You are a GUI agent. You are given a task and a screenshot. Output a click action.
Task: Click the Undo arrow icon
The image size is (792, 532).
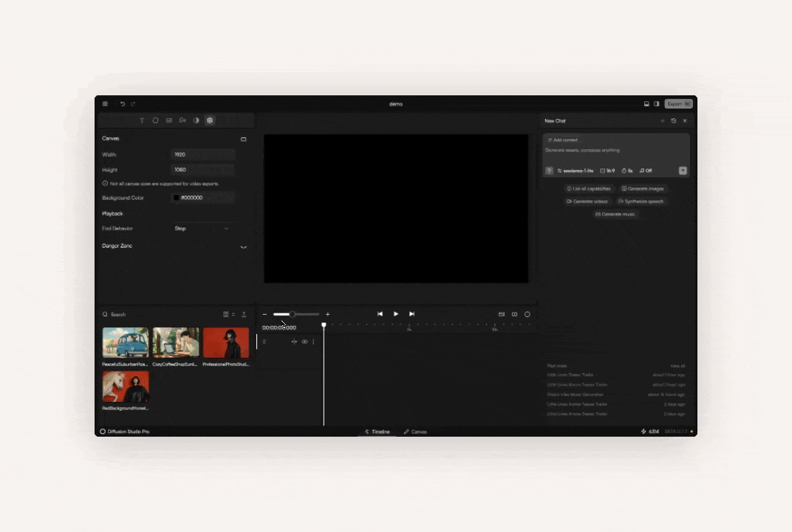pos(122,103)
